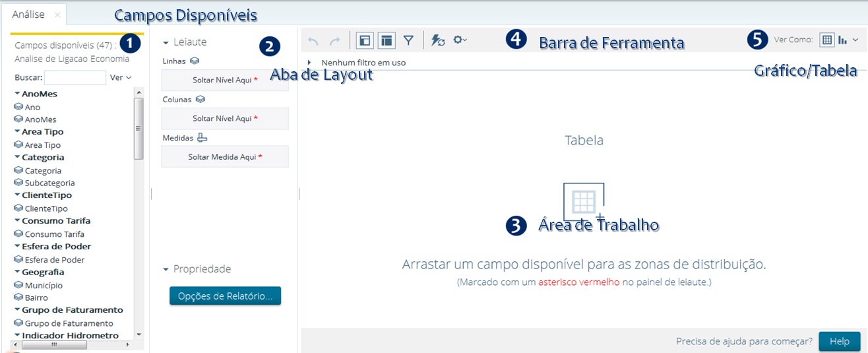Screen dimensions: 868x353
Task: Expand the 'Nenhum filtro em uso' section
Action: (x=309, y=63)
